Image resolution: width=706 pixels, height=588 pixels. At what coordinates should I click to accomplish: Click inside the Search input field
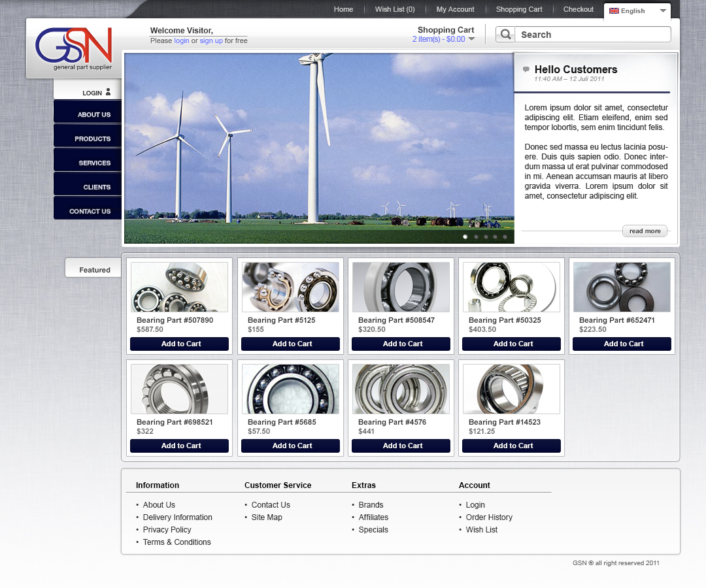[592, 35]
